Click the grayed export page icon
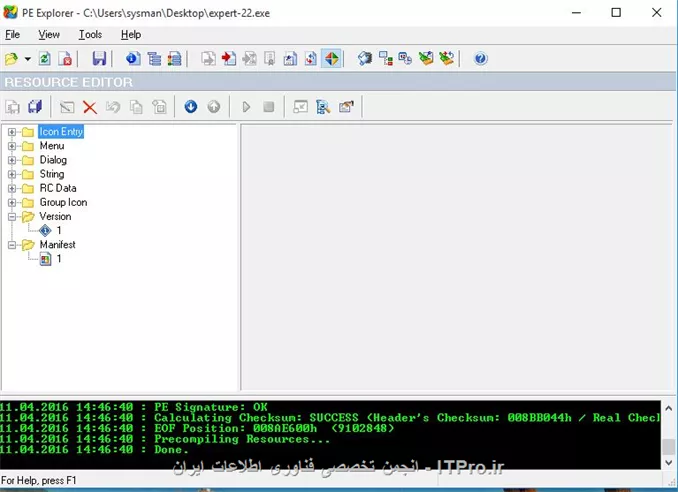Viewport: 678px width, 492px height. (x=208, y=58)
